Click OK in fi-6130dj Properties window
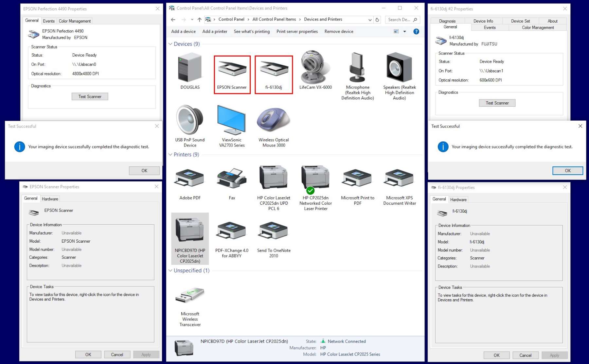The image size is (589, 364). point(496,355)
